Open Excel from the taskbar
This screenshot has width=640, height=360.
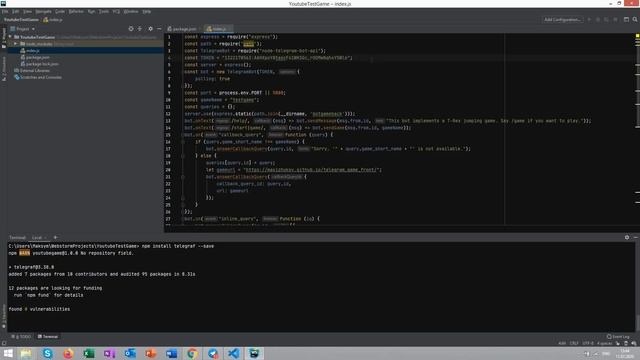pos(89,353)
